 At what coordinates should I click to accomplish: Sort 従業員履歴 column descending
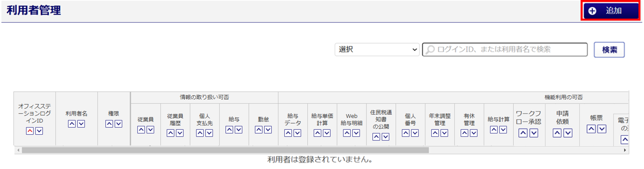click(180, 133)
